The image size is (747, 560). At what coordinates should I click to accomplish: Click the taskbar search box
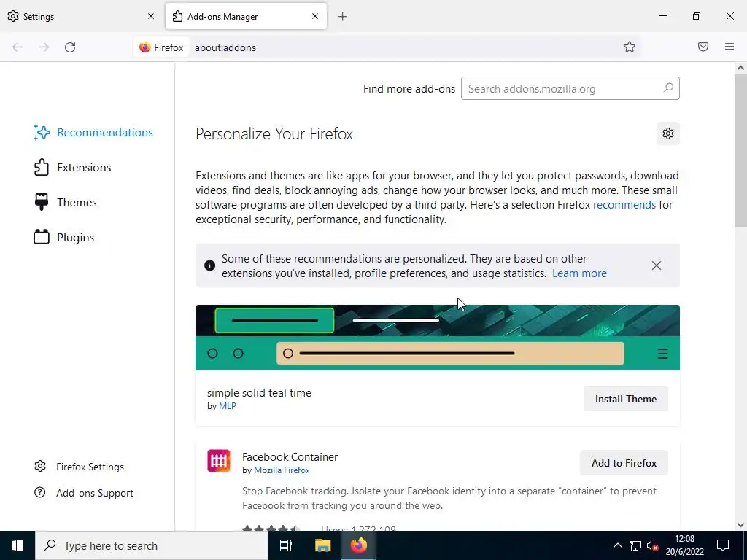(152, 545)
